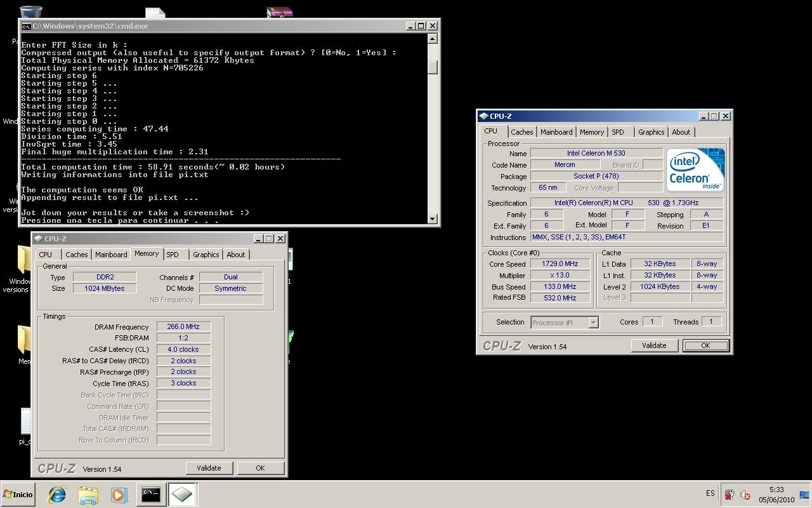
Task: Click the ES language indicator
Action: [710, 493]
